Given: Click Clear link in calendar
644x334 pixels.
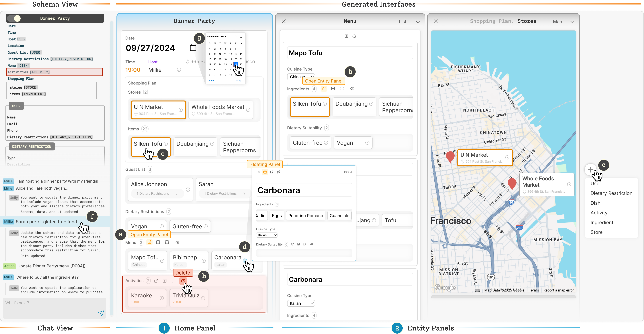Looking at the screenshot, I should point(212,80).
